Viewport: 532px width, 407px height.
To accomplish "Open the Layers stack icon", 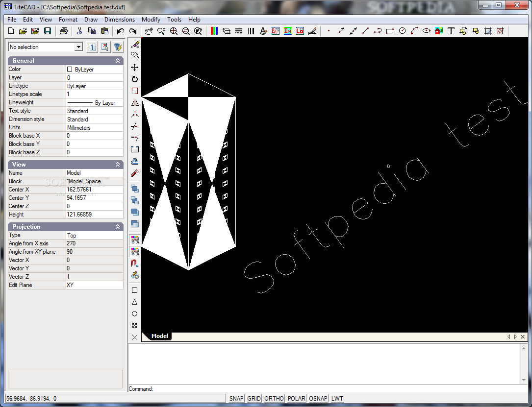I will pyautogui.click(x=227, y=31).
